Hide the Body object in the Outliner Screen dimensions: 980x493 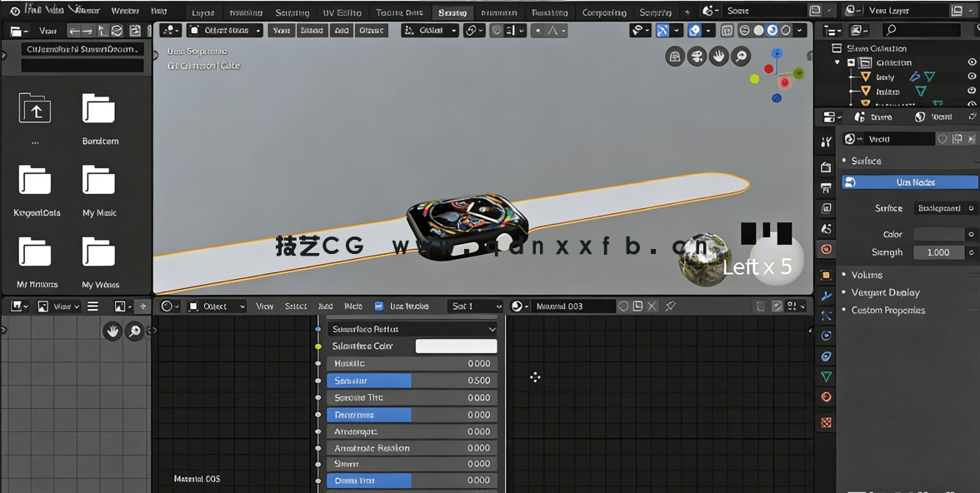pyautogui.click(x=972, y=77)
